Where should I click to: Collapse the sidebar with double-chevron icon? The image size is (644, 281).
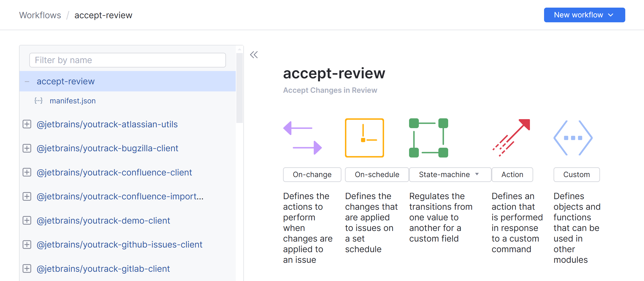254,55
